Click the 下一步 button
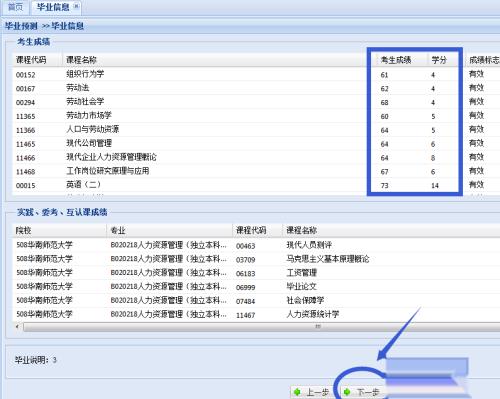This screenshot has width=500, height=399. (x=363, y=392)
